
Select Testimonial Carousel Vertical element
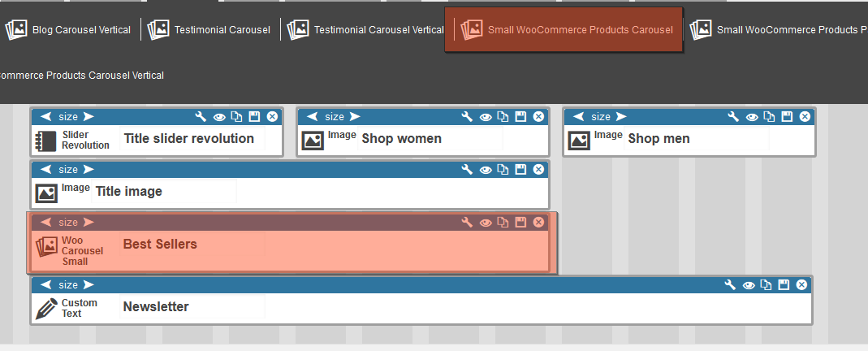[365, 30]
